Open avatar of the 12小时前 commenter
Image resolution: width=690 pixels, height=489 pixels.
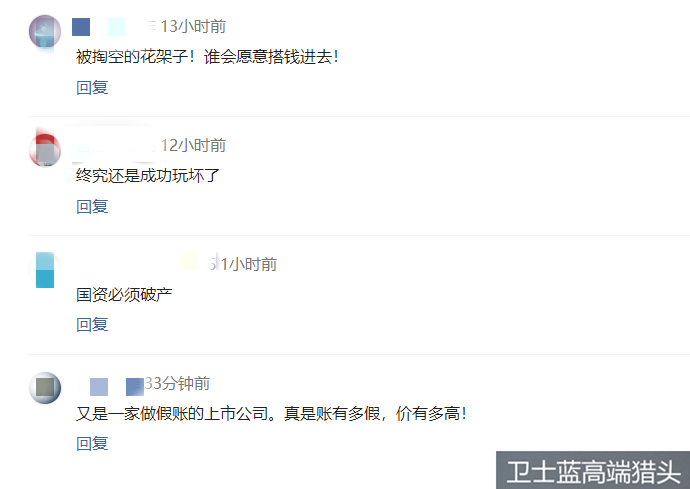[x=45, y=150]
